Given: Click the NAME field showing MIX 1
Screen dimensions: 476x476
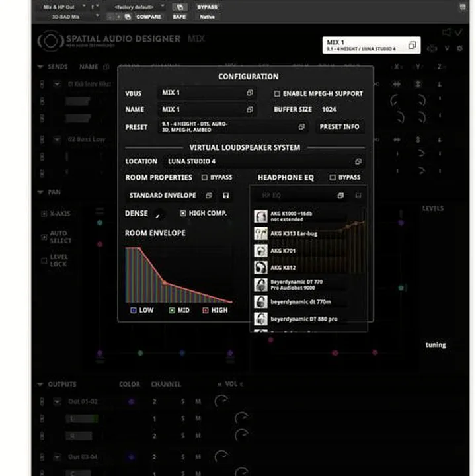Looking at the screenshot, I should [x=207, y=110].
